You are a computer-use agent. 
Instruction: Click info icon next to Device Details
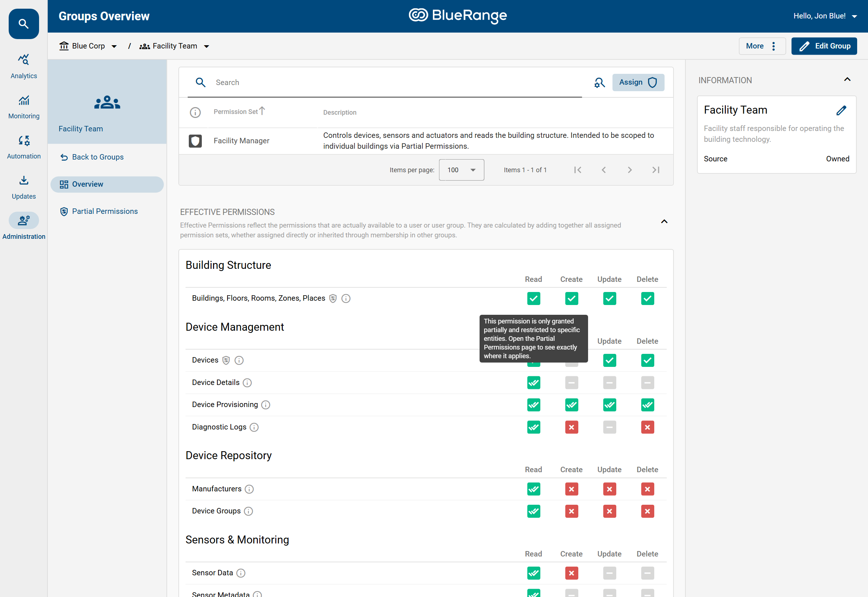247,383
